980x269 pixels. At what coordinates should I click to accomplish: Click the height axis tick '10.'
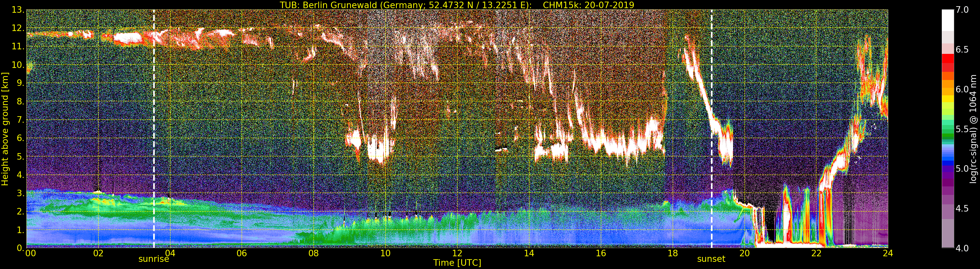(x=18, y=65)
